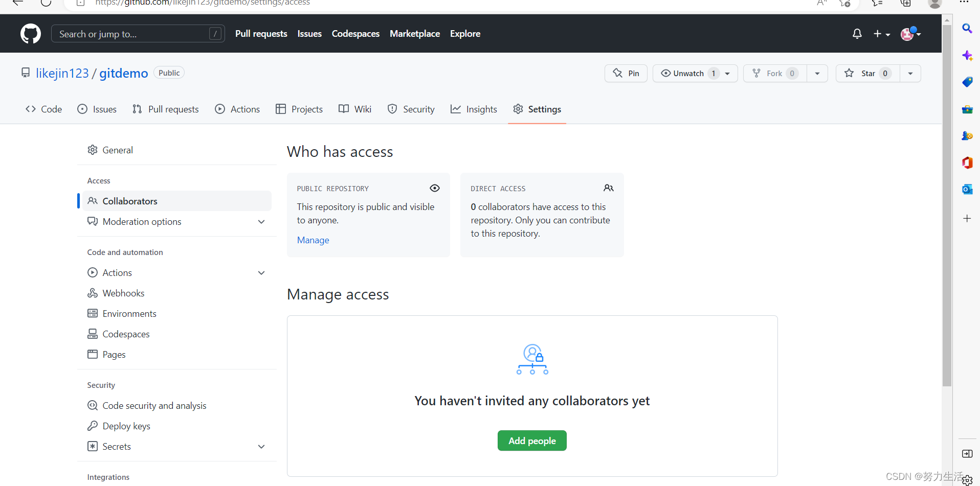
Task: Click the Edge sidebar search icon
Action: [x=967, y=29]
